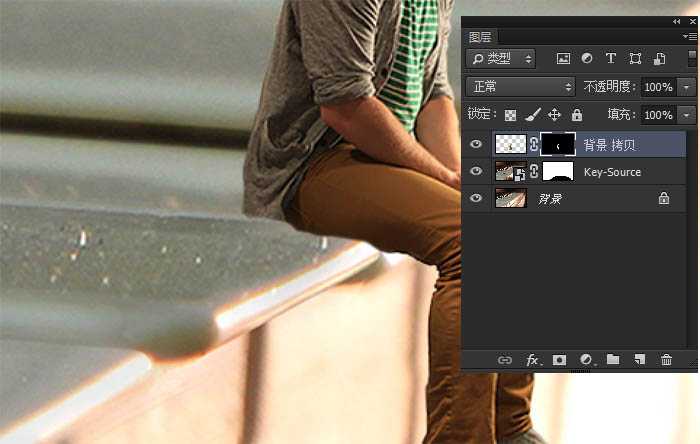This screenshot has width=700, height=444.
Task: Lock image pixels brush icon
Action: click(x=533, y=115)
